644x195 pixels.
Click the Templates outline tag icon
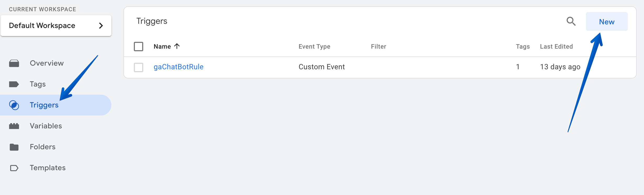14,168
